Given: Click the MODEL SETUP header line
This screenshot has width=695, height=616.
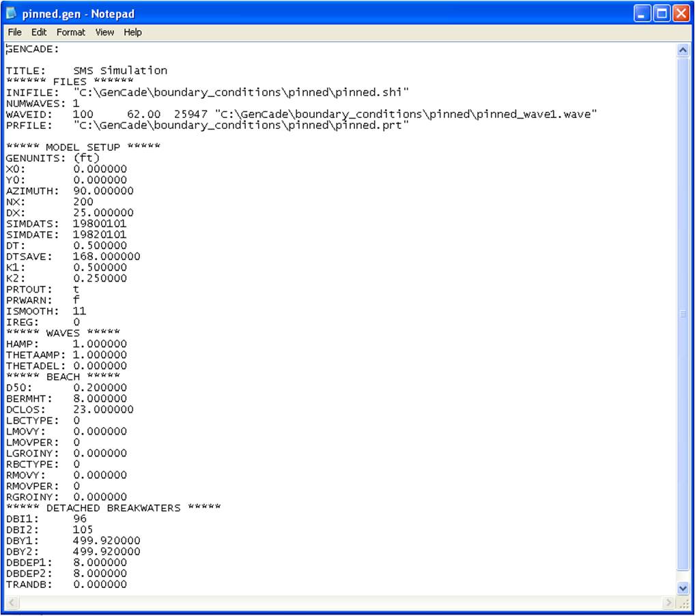Looking at the screenshot, I should 83,147.
